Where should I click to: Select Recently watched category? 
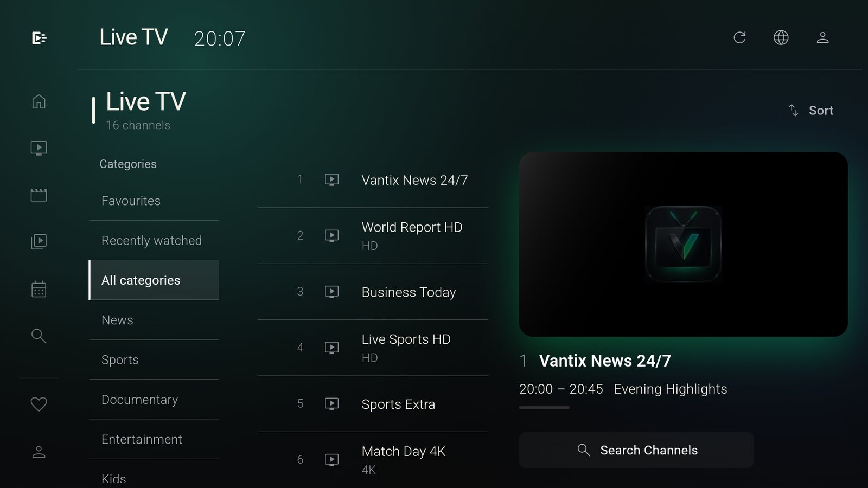tap(154, 240)
